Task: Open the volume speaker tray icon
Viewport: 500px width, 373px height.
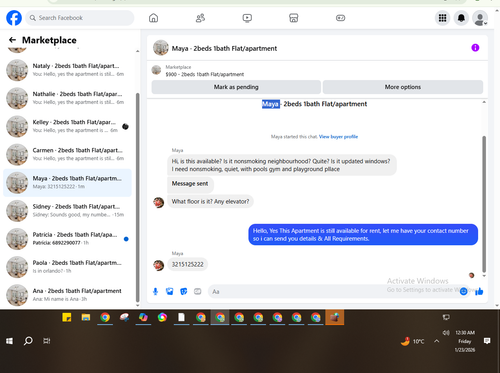Action: [x=446, y=333]
